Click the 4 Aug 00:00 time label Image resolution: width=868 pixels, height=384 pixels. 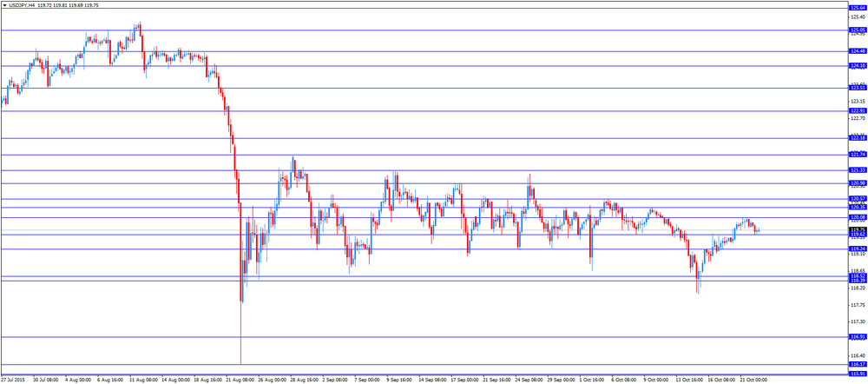click(x=78, y=381)
